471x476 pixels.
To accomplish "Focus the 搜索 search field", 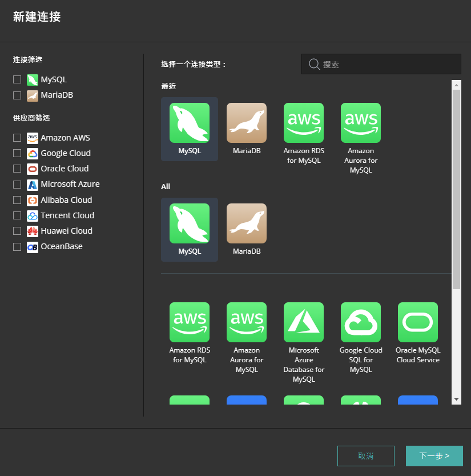I will [381, 64].
